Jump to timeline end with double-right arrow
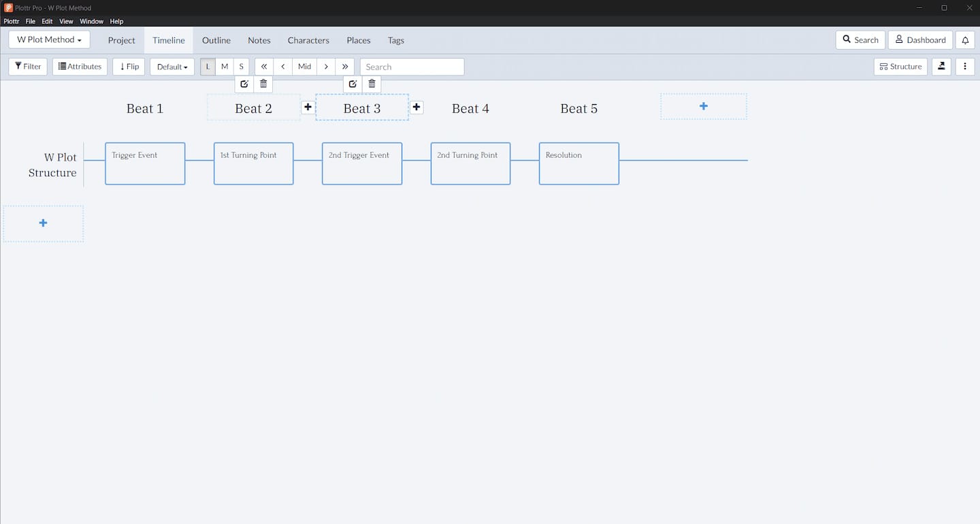This screenshot has height=524, width=980. coord(345,67)
